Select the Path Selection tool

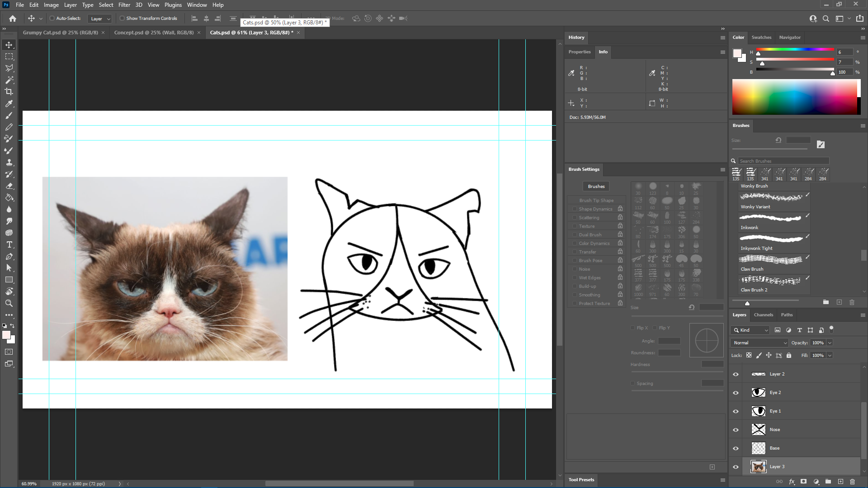[x=9, y=268]
